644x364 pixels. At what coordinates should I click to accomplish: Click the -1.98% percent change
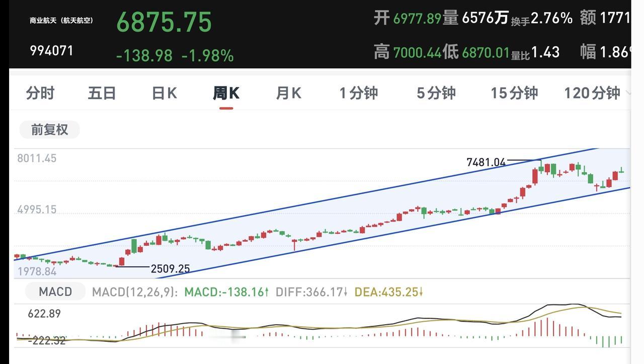tap(207, 55)
